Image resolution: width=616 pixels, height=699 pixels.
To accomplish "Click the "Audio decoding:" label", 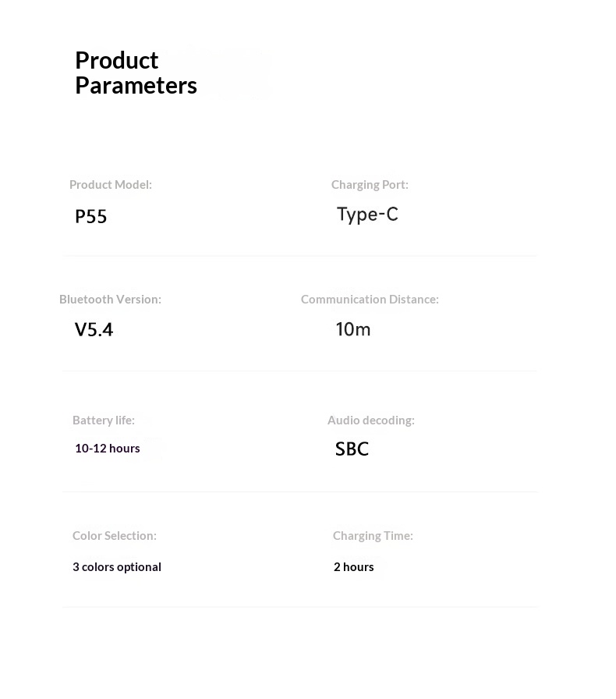I will pyautogui.click(x=371, y=420).
